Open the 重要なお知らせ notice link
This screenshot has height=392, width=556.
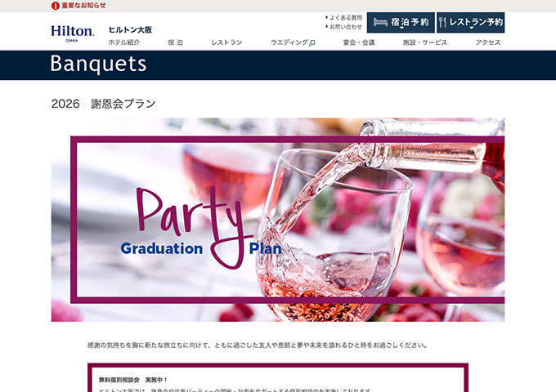pyautogui.click(x=83, y=6)
